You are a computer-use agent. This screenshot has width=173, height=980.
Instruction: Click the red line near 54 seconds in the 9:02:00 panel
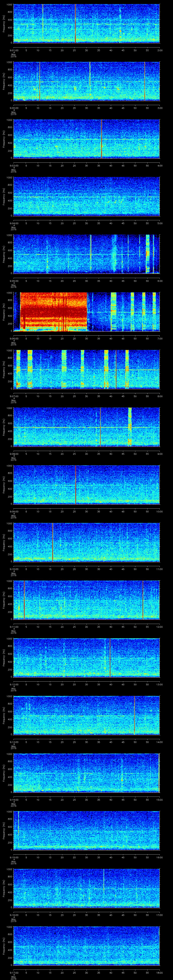[144, 81]
